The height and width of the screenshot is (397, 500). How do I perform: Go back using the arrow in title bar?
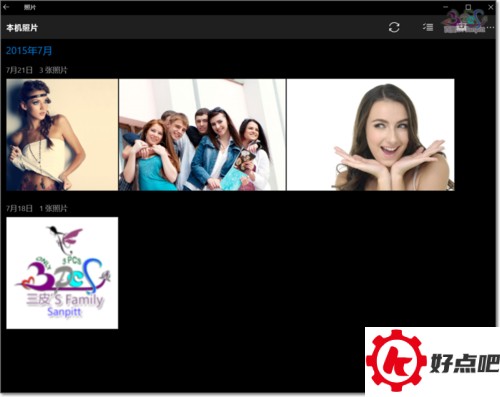pos(6,7)
